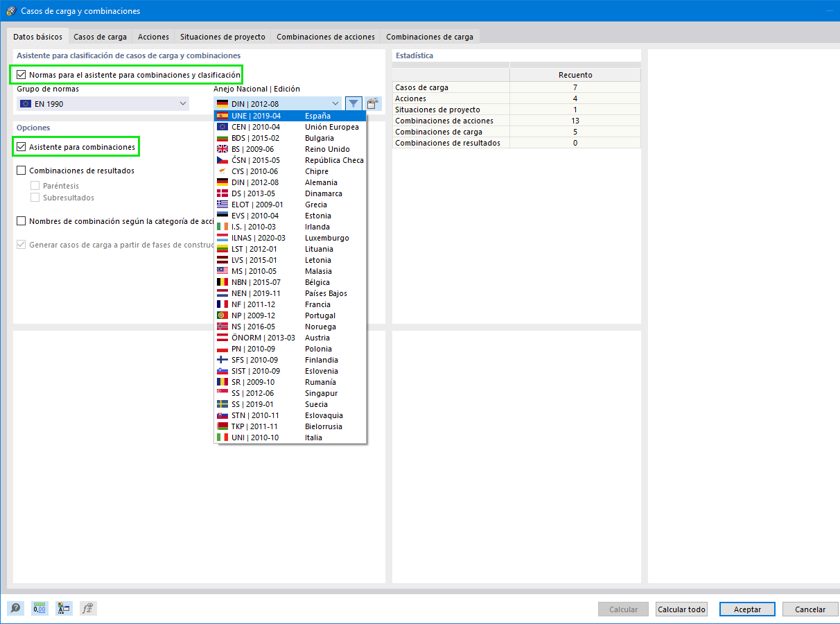Open the help question-mark icon
Viewport: 840px width, 624px height.
15,608
